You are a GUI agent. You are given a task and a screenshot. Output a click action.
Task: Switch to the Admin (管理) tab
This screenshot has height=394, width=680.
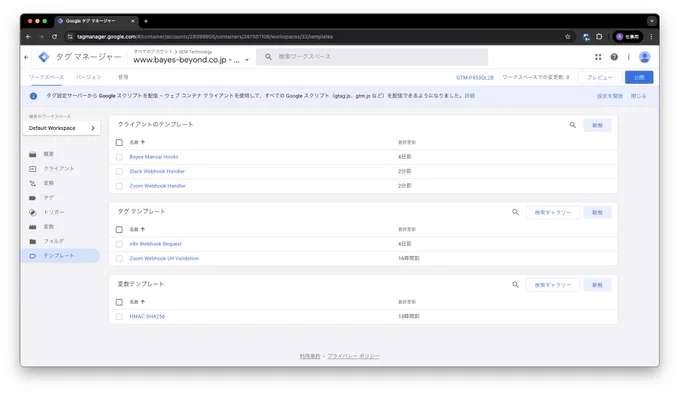tap(123, 77)
